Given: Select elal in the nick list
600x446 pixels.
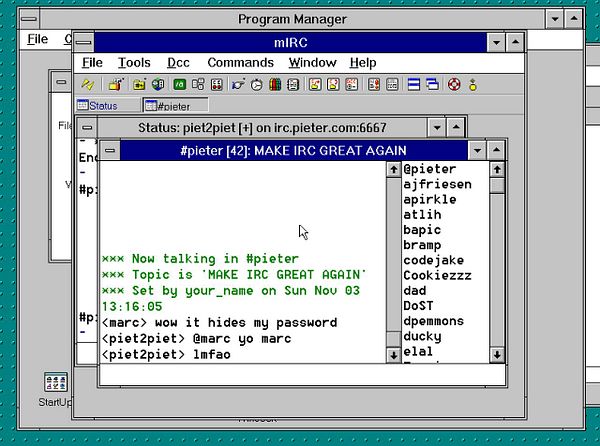Looking at the screenshot, I should (418, 352).
